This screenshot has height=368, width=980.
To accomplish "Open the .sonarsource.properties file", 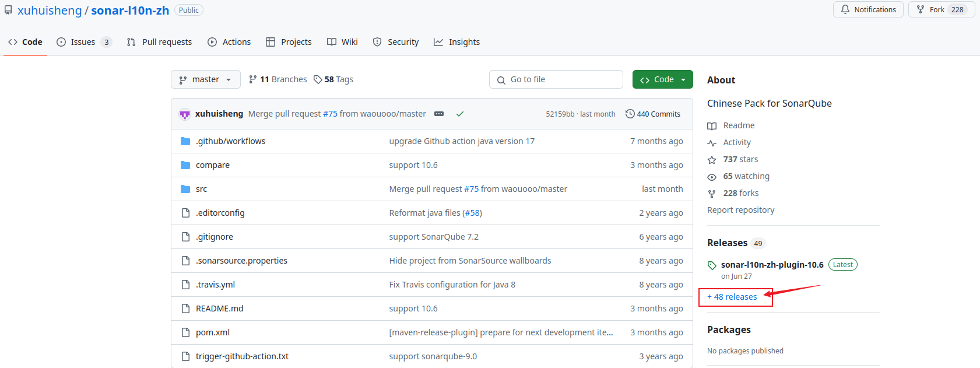I will coord(241,261).
